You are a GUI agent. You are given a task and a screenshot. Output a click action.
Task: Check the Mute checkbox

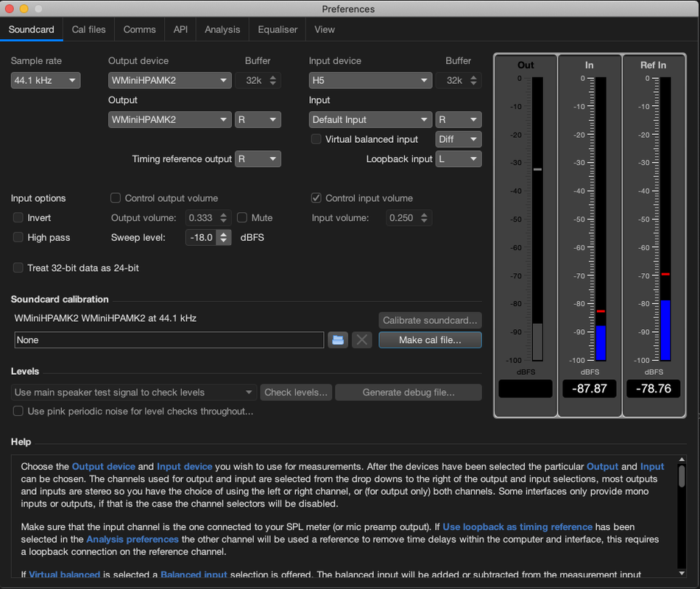click(x=242, y=217)
